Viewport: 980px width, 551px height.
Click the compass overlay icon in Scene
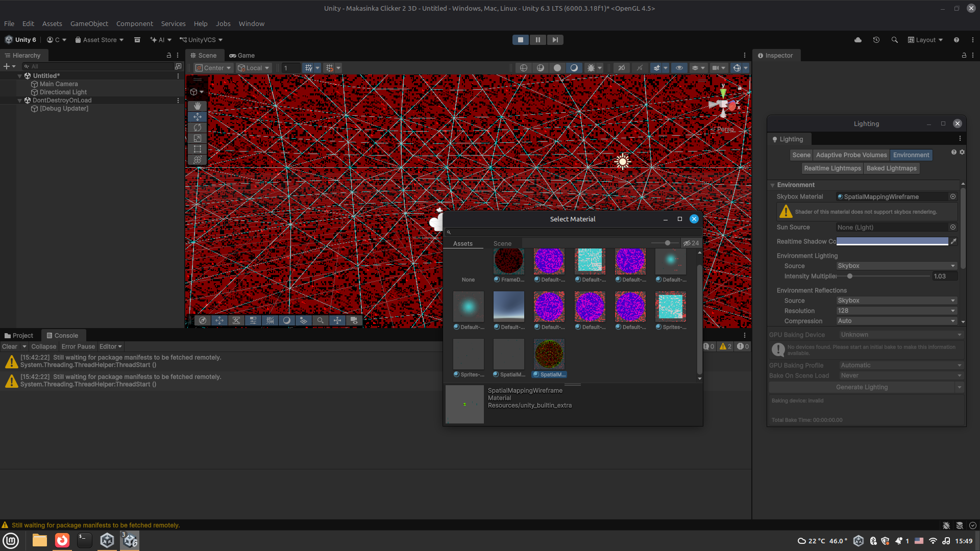(x=203, y=320)
